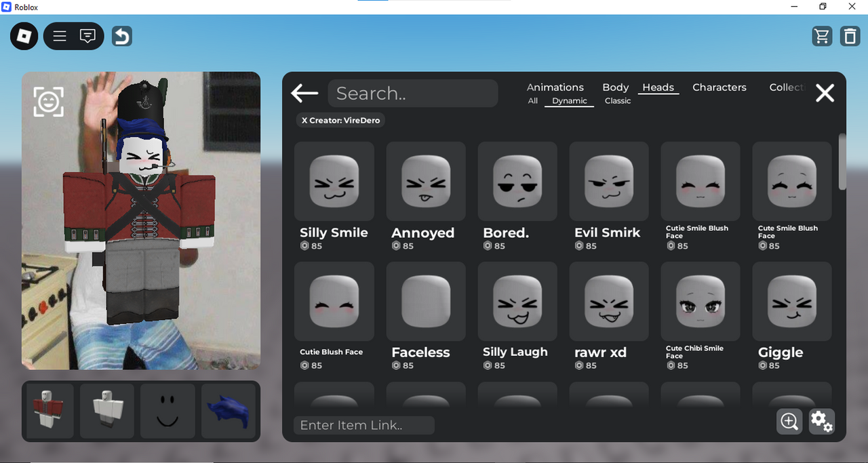This screenshot has width=868, height=463.
Task: Click the face camera icon on the preview
Action: click(49, 102)
